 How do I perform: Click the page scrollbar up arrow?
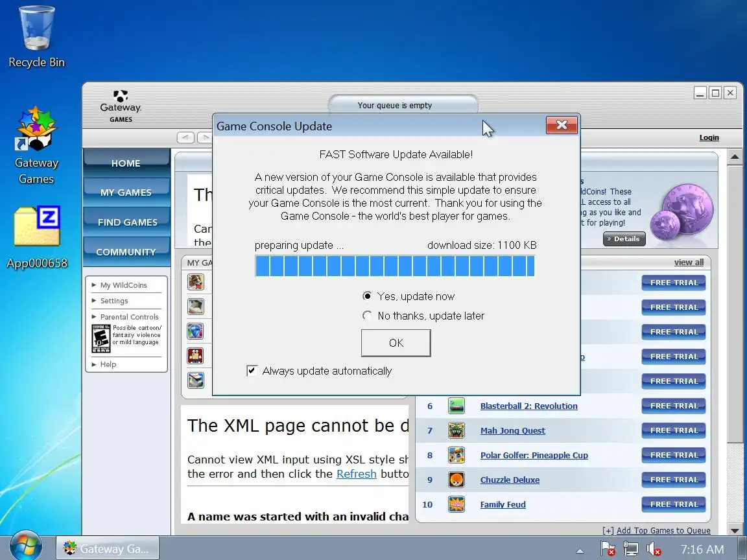click(735, 157)
